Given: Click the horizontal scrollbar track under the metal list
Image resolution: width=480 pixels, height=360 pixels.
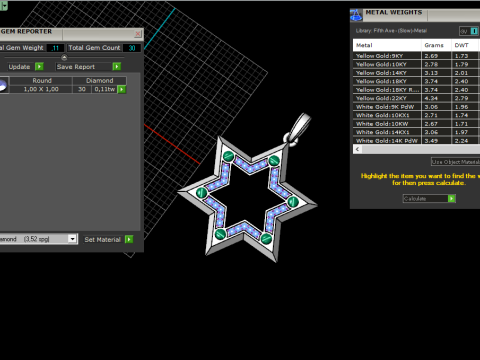Looking at the screenshot, I should [421, 149].
